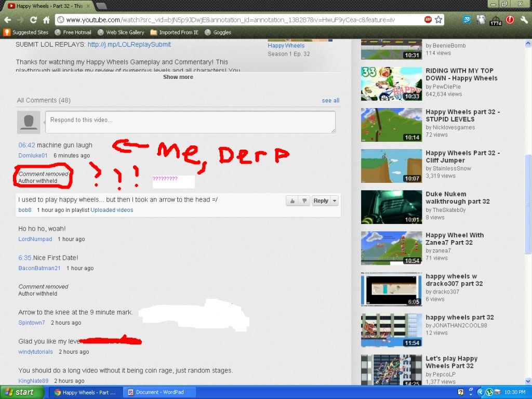The image size is (532, 399).
Task: Click the 177d countdown extension icon
Action: click(495, 20)
